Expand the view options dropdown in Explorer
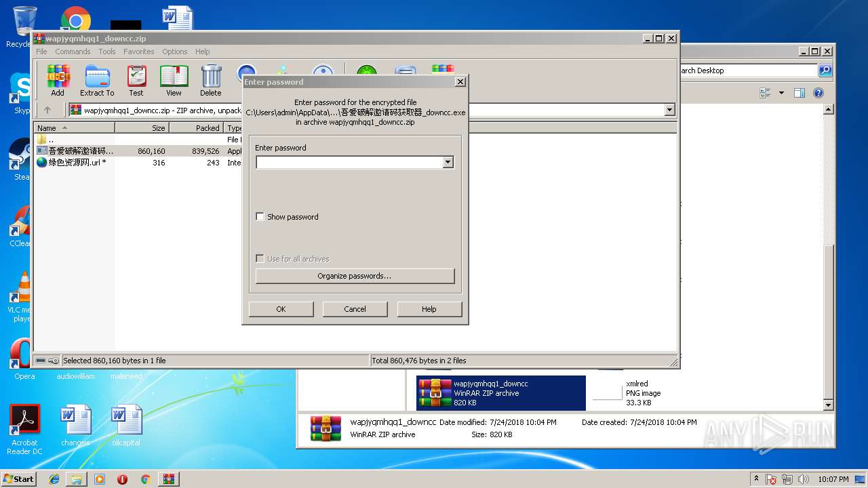This screenshot has height=488, width=868. [781, 93]
